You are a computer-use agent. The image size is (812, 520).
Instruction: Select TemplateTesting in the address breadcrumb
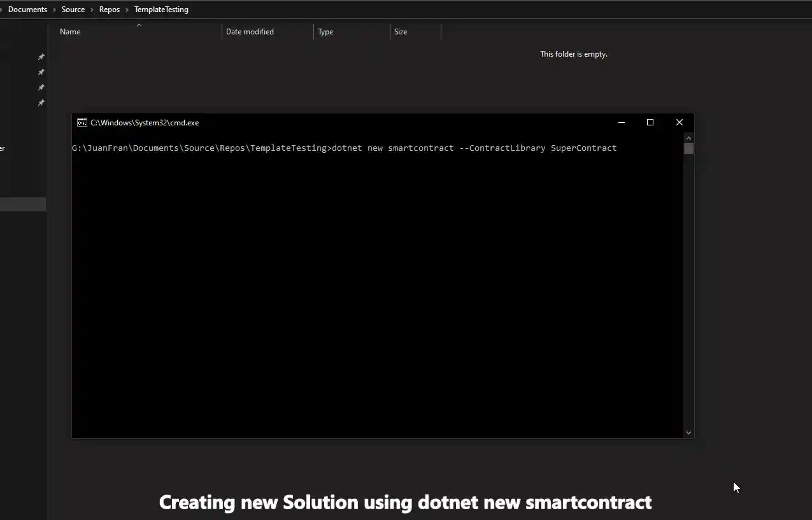[x=161, y=10]
